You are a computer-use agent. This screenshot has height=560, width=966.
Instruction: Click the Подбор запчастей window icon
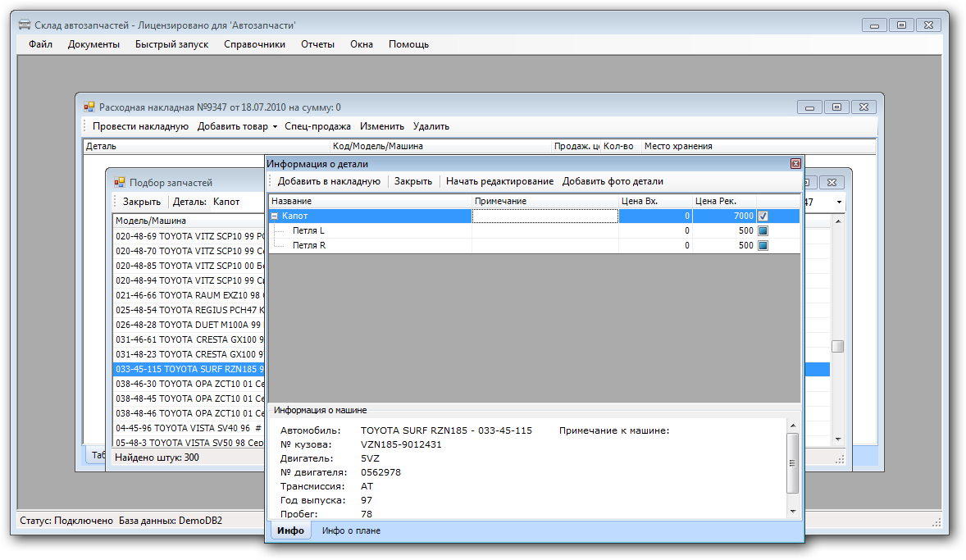point(120,183)
